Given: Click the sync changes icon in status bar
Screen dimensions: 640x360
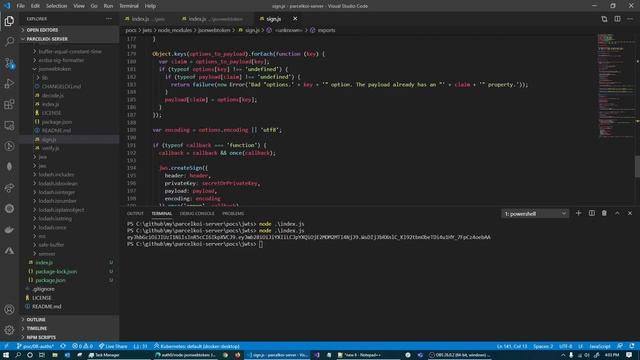Looking at the screenshot, I should click(x=63, y=346).
